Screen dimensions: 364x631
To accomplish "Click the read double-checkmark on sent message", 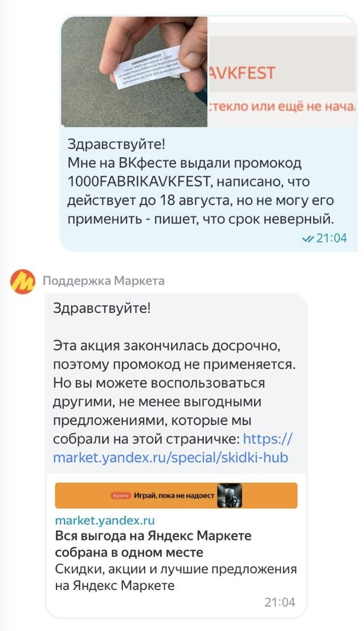I will (x=308, y=239).
